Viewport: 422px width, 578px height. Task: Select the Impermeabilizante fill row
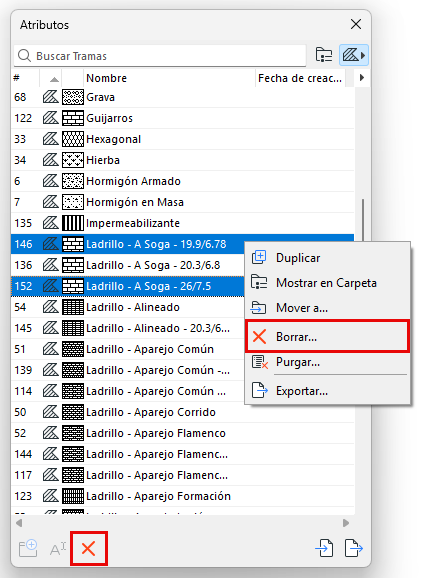coord(183,223)
